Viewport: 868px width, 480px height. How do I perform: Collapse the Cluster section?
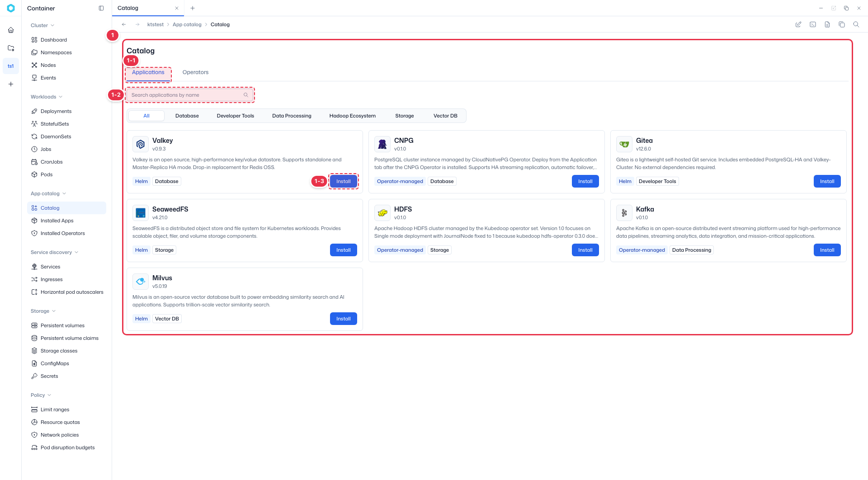43,25
